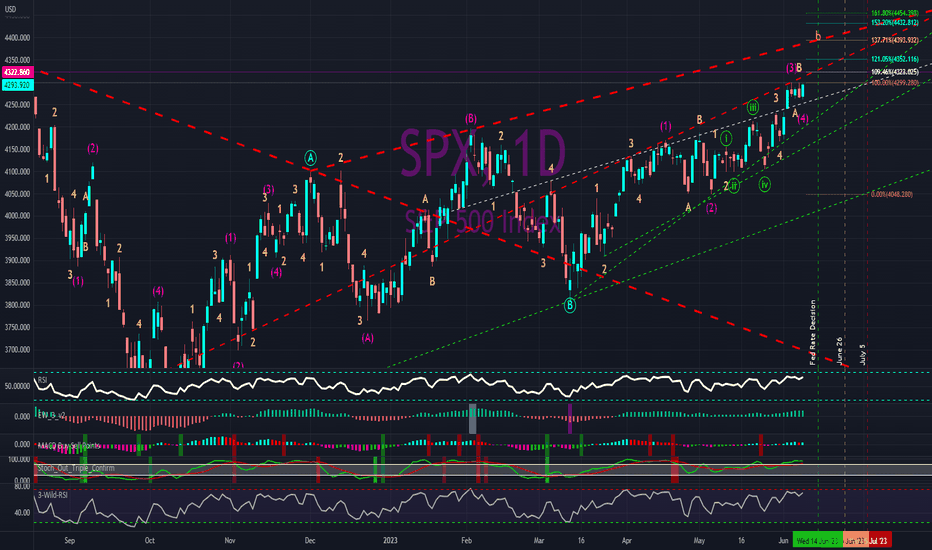The width and height of the screenshot is (932, 550).
Task: Click the pink 4322.860 price label
Action: click(17, 72)
